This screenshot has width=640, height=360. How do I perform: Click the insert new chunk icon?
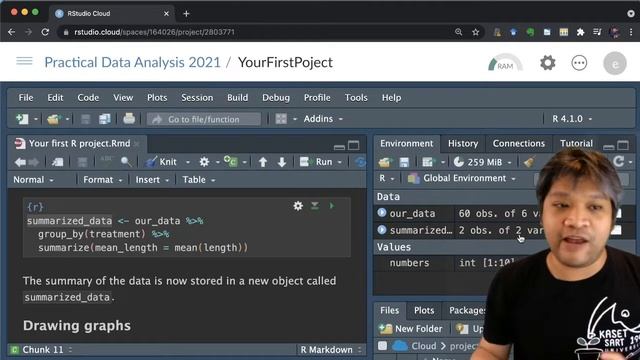pyautogui.click(x=231, y=162)
